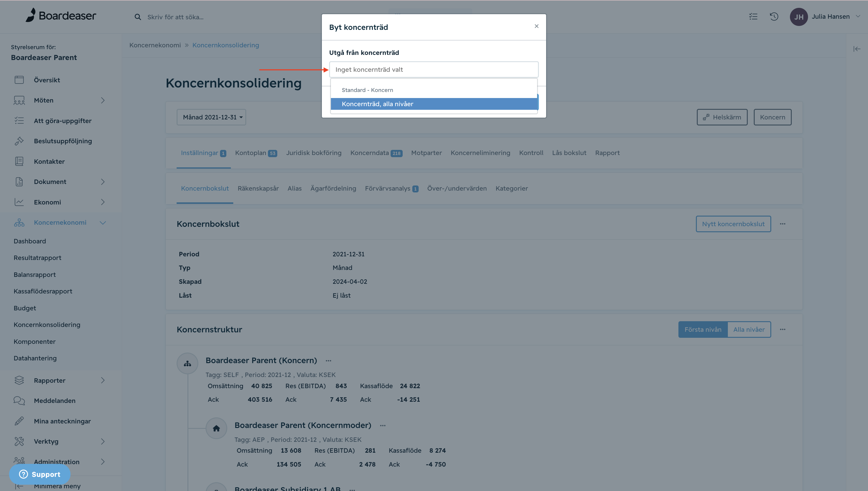The width and height of the screenshot is (868, 491).
Task: Open the history clock icon
Action: (x=774, y=17)
